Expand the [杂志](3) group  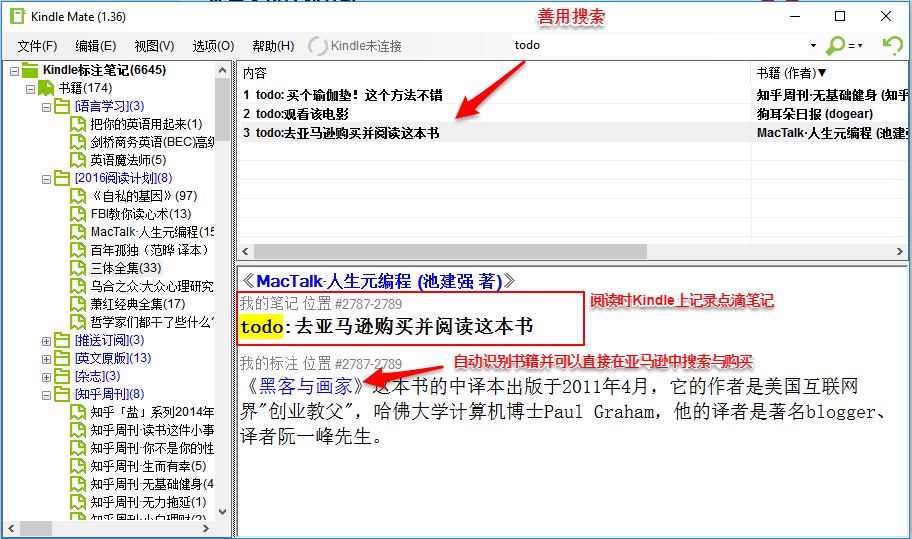point(46,378)
